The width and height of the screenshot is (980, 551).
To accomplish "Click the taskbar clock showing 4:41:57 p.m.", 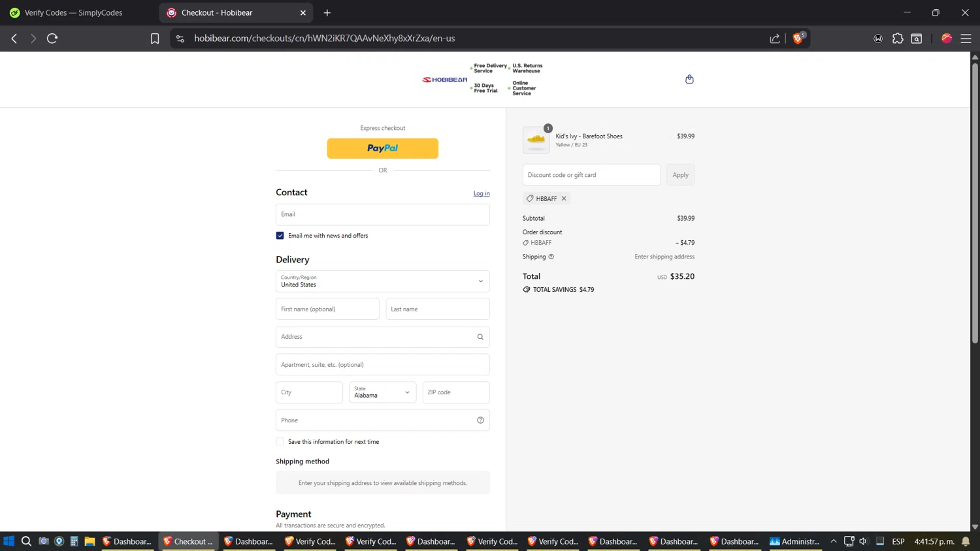I will click(x=934, y=541).
